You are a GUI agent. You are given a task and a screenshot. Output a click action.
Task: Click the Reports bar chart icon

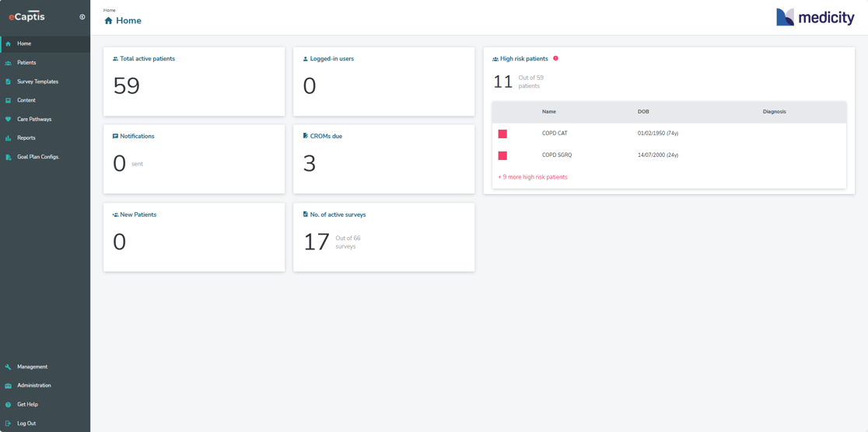(x=9, y=138)
